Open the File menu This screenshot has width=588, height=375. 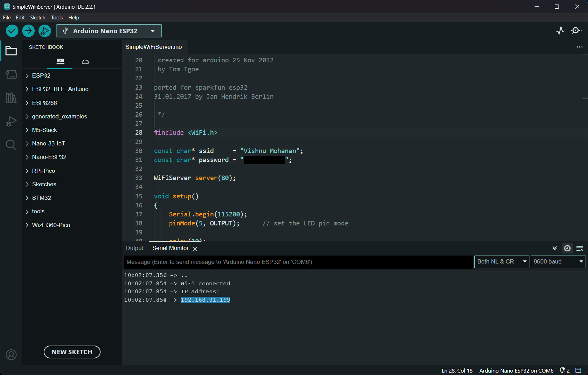(x=7, y=18)
